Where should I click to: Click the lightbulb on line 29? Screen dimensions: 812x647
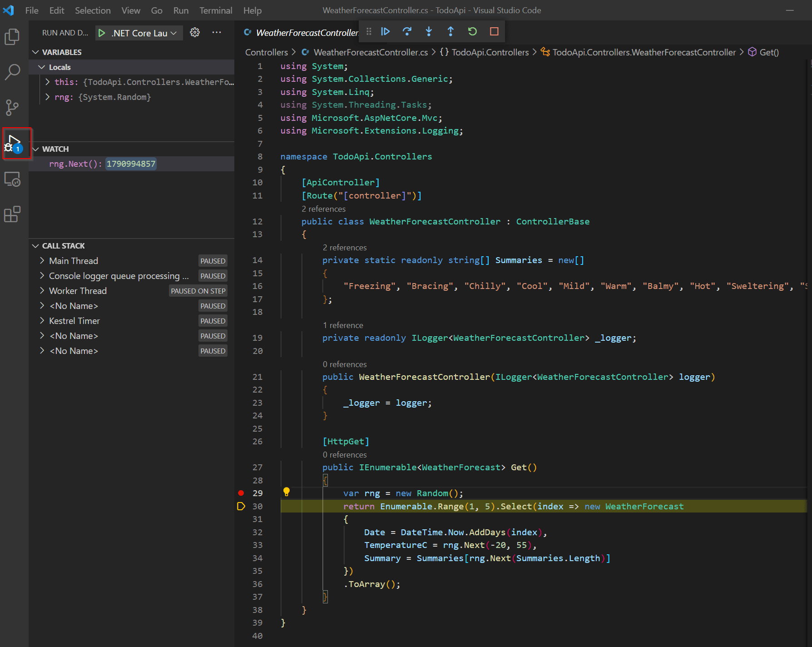pos(287,493)
